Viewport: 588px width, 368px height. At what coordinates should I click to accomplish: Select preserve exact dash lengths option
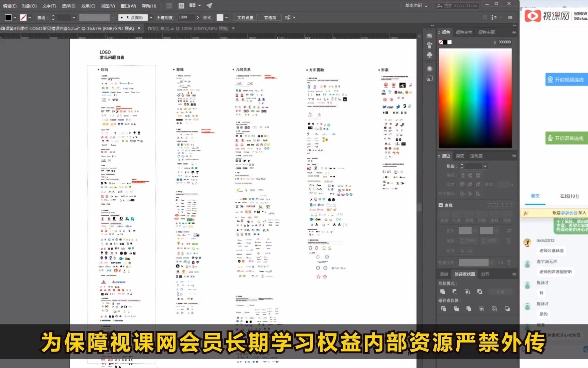point(493,205)
